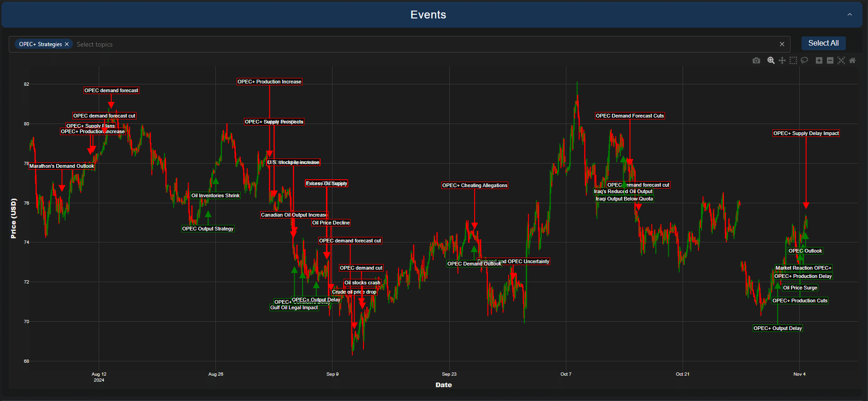
Task: Click the OPEC Outlook annotation
Action: 805,251
